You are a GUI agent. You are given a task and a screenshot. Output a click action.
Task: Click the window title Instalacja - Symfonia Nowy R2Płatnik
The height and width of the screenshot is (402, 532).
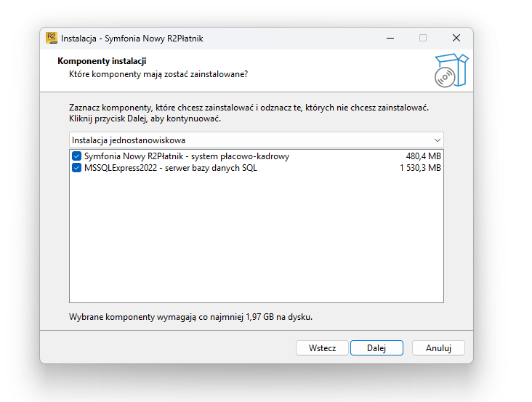(132, 39)
